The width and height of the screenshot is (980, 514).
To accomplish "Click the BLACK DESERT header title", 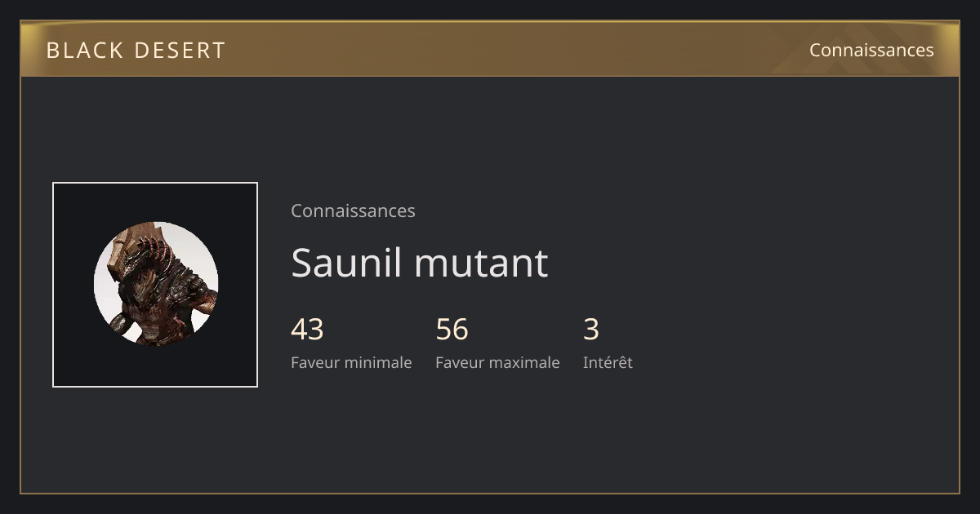I will coord(136,50).
